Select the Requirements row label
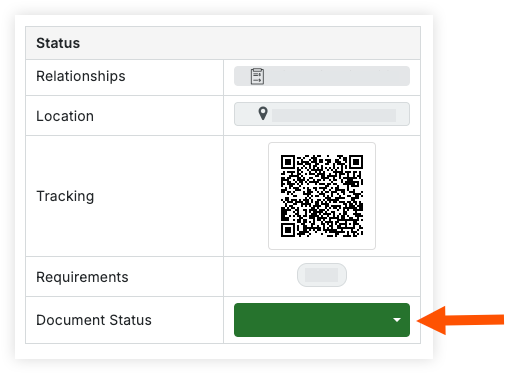The height and width of the screenshot is (374, 524). pos(82,277)
